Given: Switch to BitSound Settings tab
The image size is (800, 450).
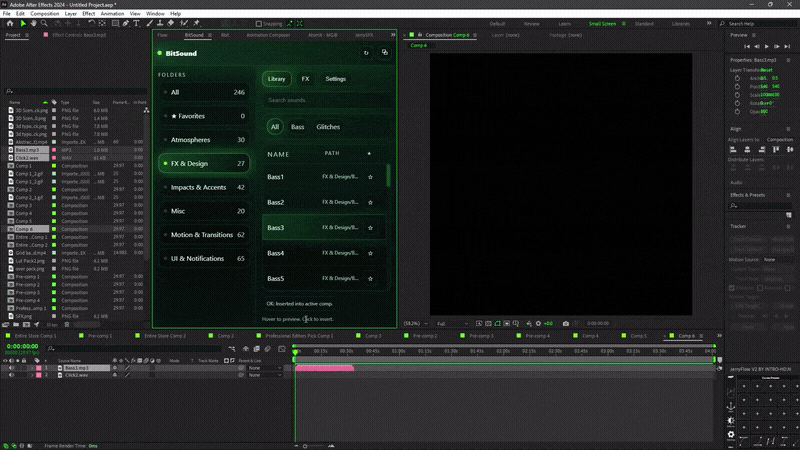Looking at the screenshot, I should (x=335, y=79).
